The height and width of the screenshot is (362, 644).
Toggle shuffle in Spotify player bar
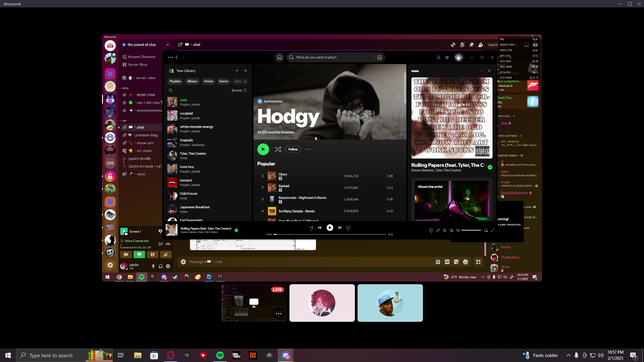[311, 228]
